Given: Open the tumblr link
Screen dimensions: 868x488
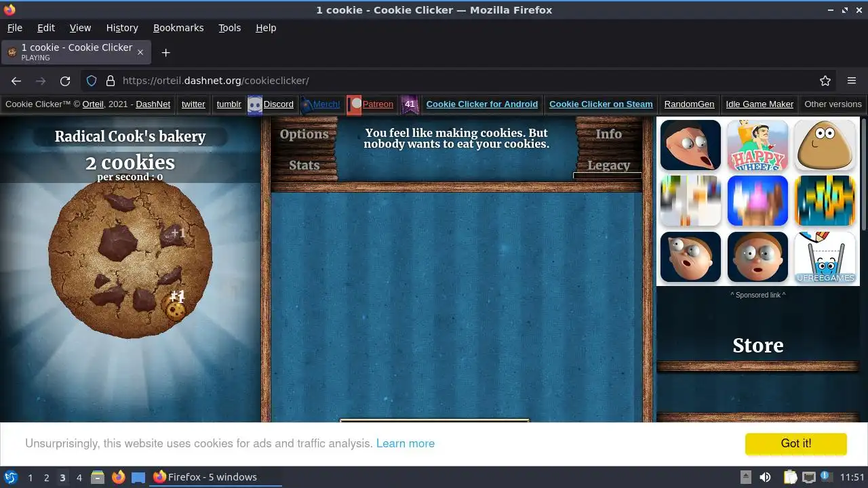Looking at the screenshot, I should pos(229,104).
